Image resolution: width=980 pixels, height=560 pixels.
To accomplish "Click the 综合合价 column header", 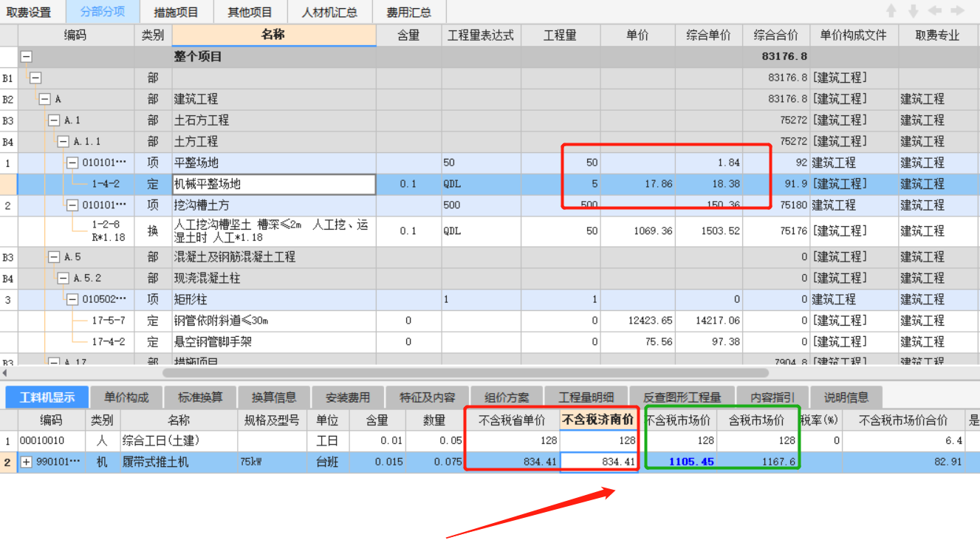I will tap(776, 35).
